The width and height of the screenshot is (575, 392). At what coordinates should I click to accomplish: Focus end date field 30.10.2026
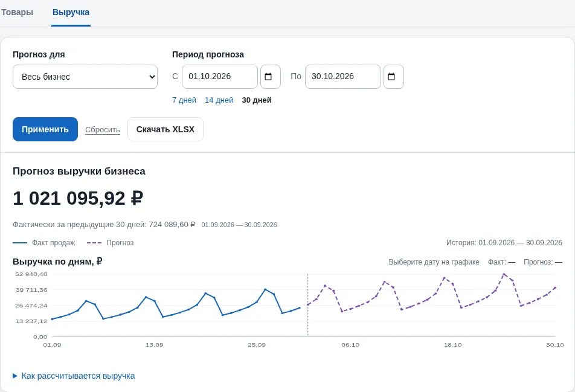point(343,77)
